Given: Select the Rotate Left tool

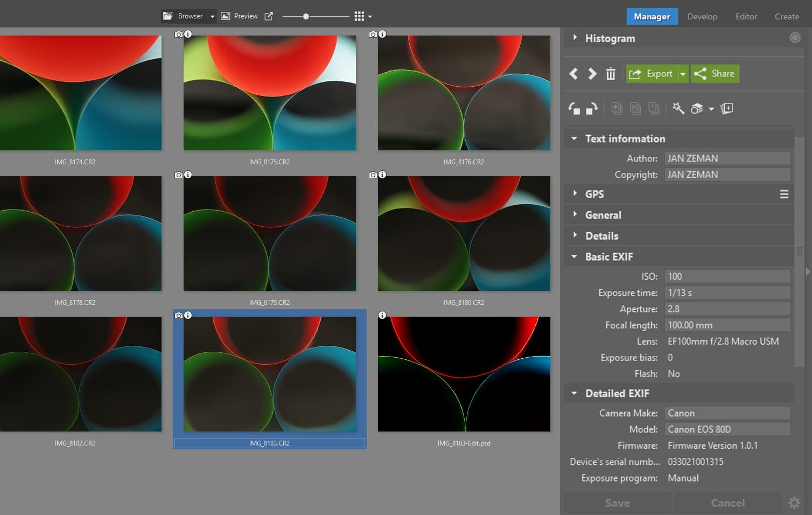Looking at the screenshot, I should coord(575,108).
